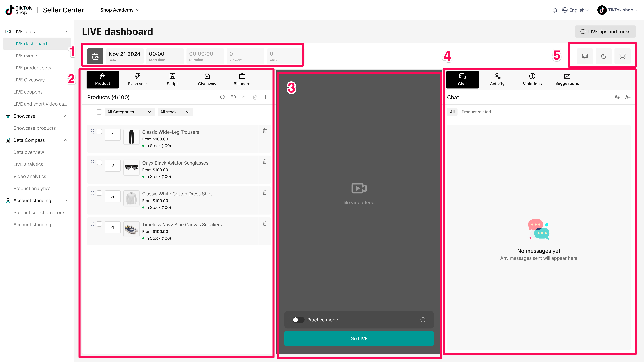
Task: Open the All stock filter dropdown
Action: 175,112
